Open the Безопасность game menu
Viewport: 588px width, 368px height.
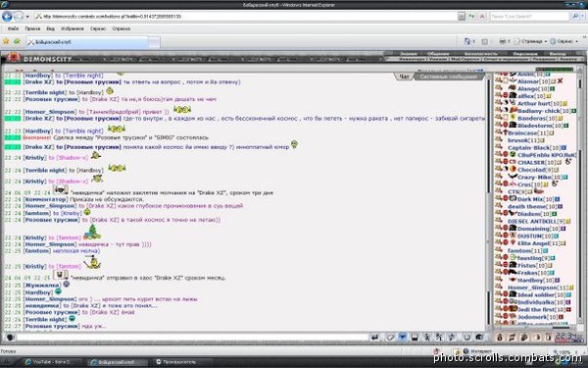[x=481, y=54]
